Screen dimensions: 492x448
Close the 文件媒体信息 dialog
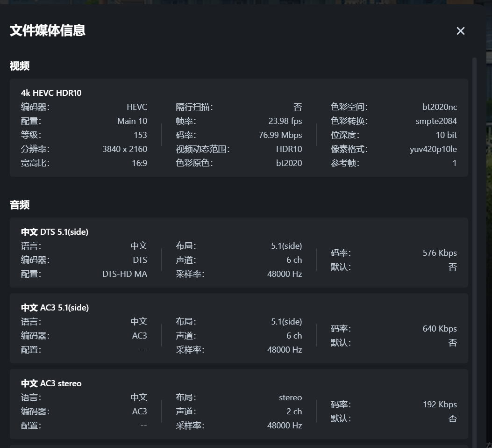click(x=460, y=31)
